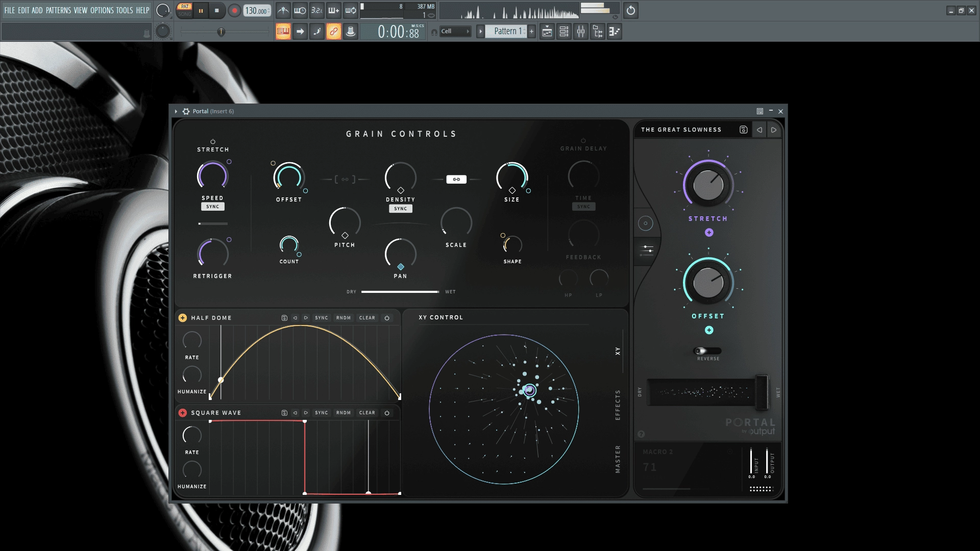Image resolution: width=980 pixels, height=551 pixels.
Task: Open the mixer view icon
Action: (x=581, y=32)
